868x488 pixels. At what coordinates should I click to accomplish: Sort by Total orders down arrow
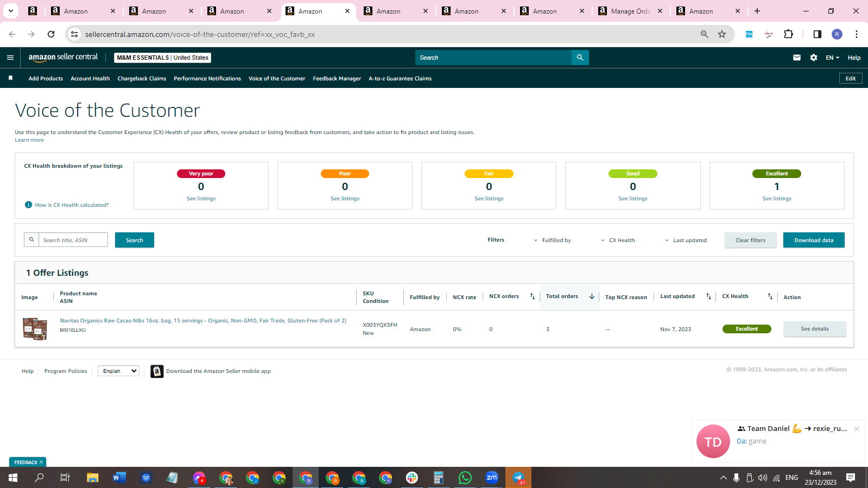click(592, 296)
